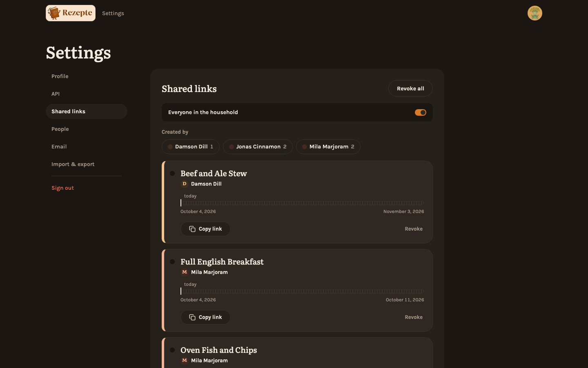Revoke all shared links
The image size is (588, 368).
410,88
